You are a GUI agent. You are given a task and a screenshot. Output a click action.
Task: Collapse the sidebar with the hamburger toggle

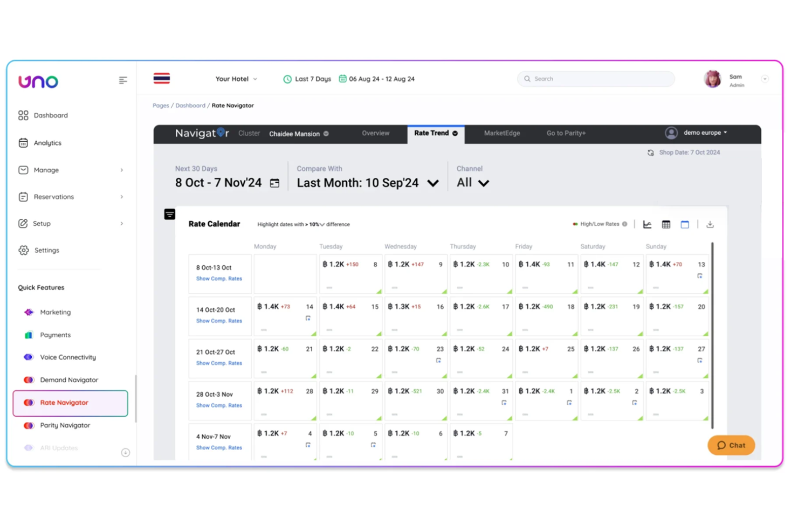(123, 80)
